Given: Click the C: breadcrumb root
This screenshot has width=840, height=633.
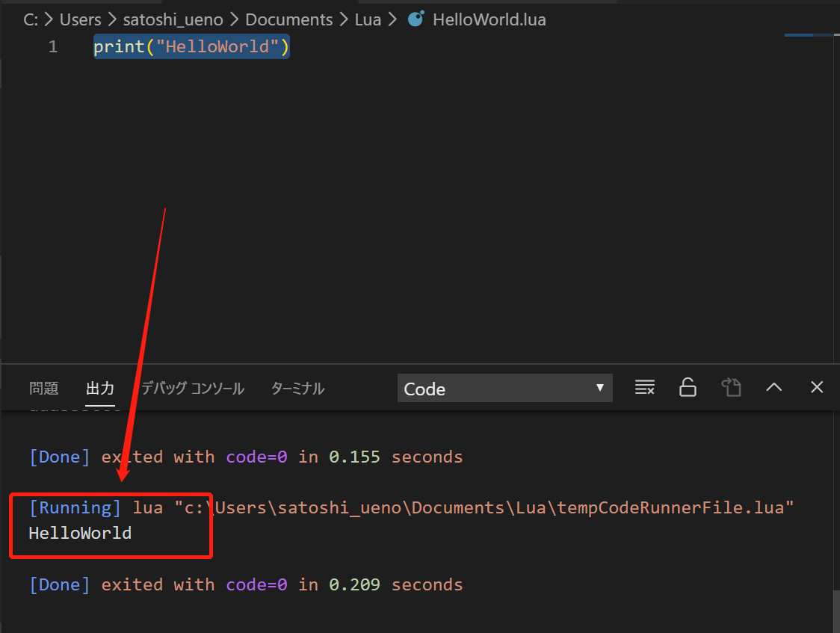Looking at the screenshot, I should (30, 19).
